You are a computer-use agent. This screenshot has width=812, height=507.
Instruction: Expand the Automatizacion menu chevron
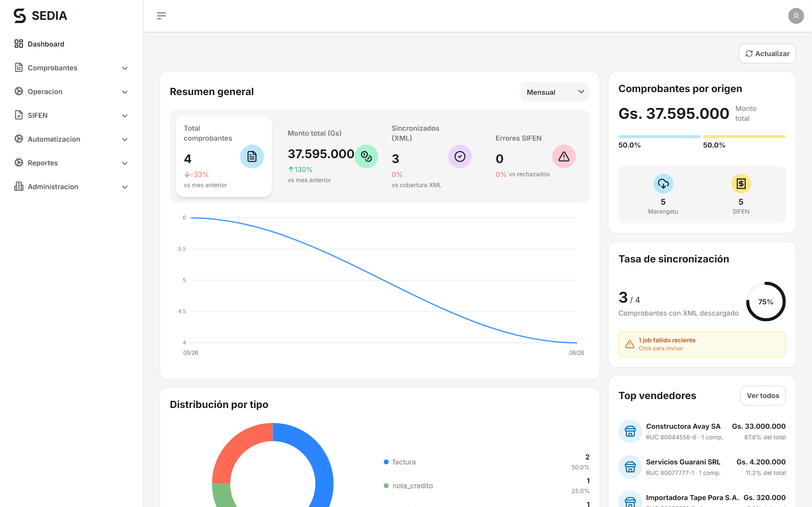tap(125, 140)
